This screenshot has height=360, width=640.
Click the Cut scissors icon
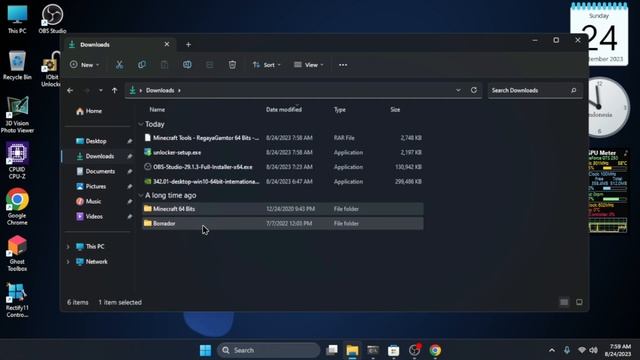[x=119, y=64]
